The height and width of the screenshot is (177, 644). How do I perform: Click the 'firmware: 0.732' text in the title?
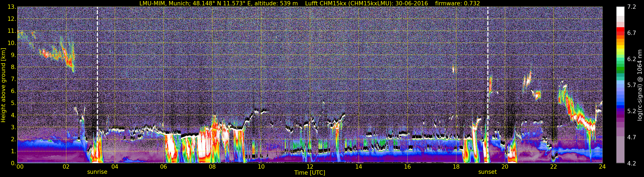point(457,3)
